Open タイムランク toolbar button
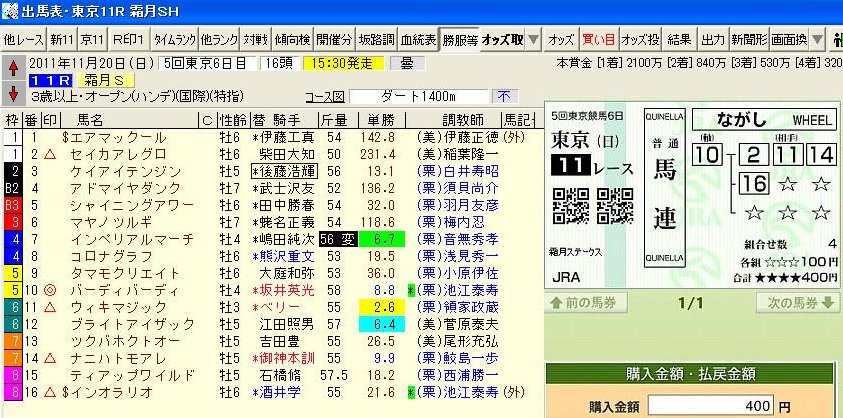This screenshot has height=418, width=843. (174, 39)
